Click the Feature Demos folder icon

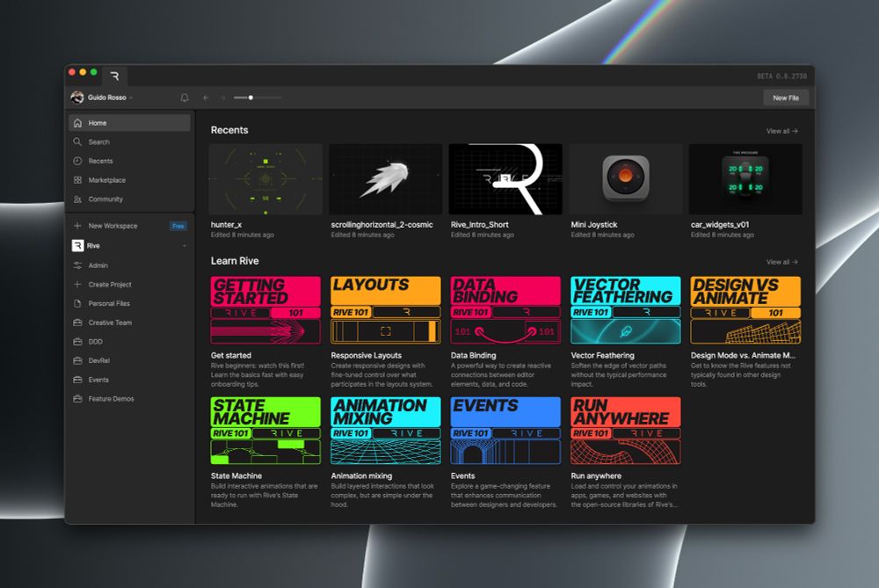78,399
